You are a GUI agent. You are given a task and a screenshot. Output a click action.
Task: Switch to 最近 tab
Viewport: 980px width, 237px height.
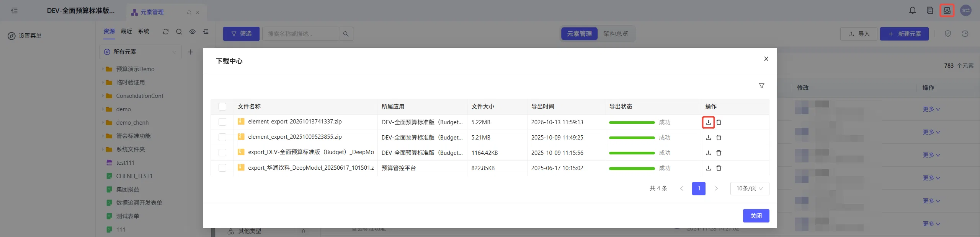(x=126, y=31)
